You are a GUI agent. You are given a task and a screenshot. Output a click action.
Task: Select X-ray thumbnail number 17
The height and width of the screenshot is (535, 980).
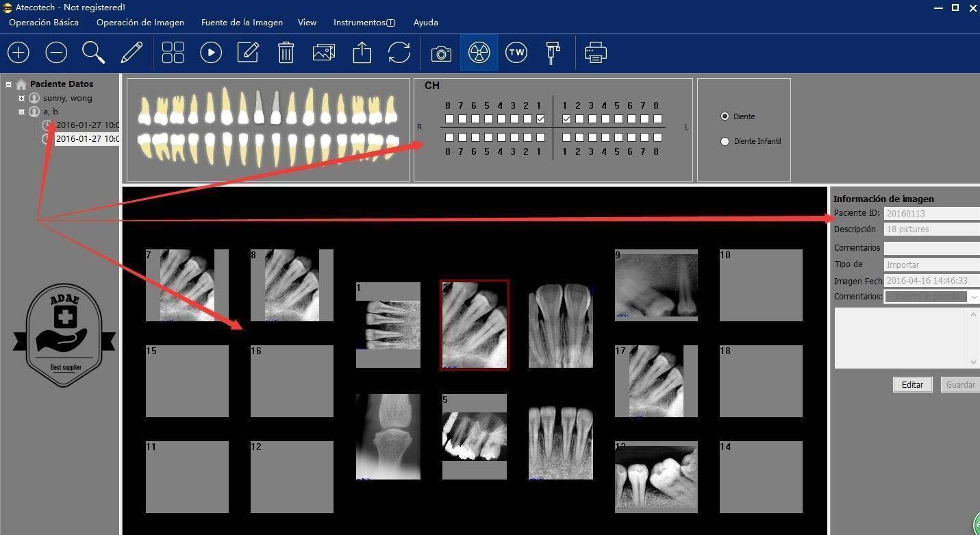[656, 381]
